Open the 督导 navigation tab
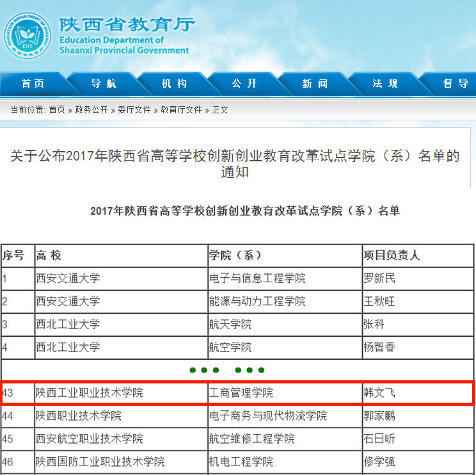Image resolution: width=476 pixels, height=475 pixels. tap(454, 84)
